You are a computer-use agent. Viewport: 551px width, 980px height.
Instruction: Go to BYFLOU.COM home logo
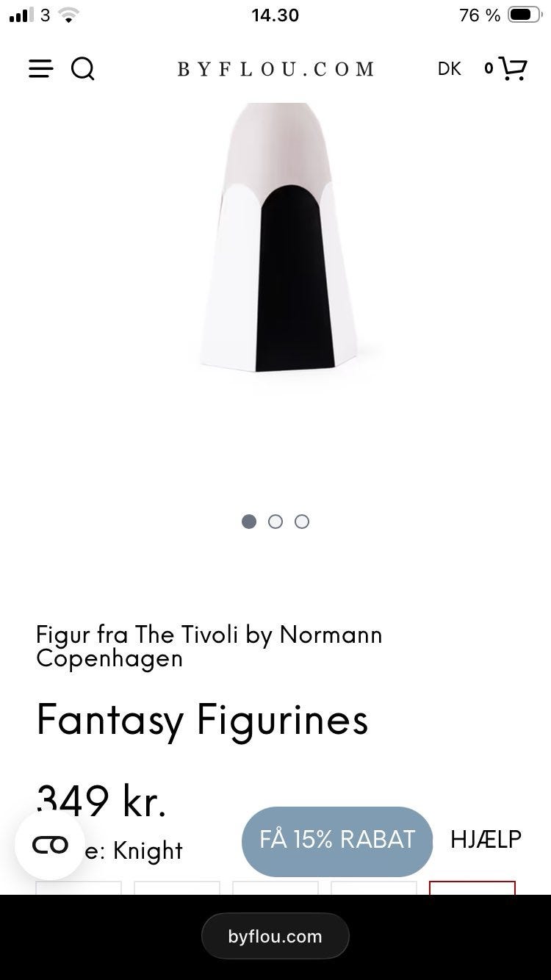pos(275,69)
